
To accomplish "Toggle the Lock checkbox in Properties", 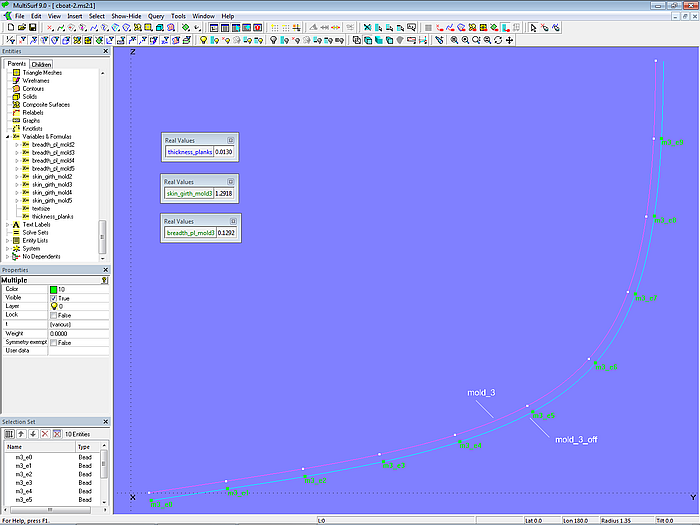I will coord(54,315).
